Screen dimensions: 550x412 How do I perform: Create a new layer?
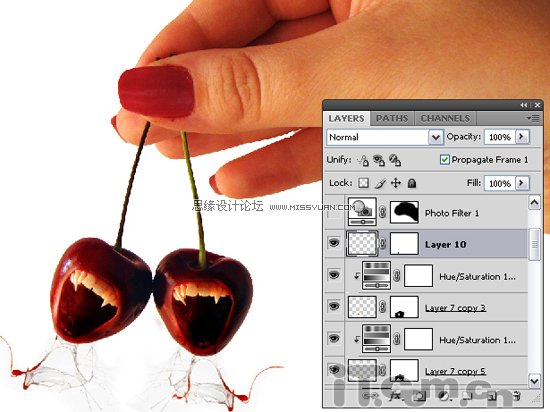[x=492, y=396]
